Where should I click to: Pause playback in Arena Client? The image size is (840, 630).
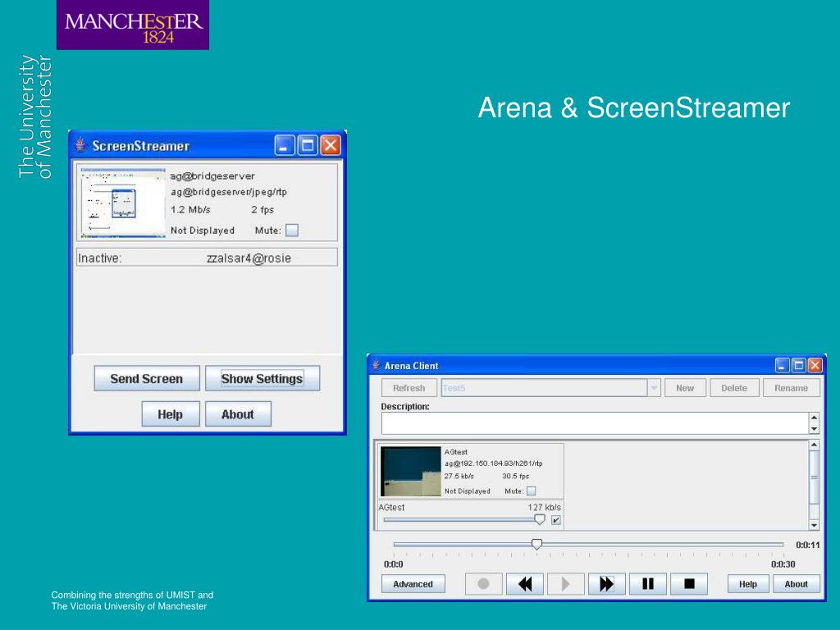[648, 584]
